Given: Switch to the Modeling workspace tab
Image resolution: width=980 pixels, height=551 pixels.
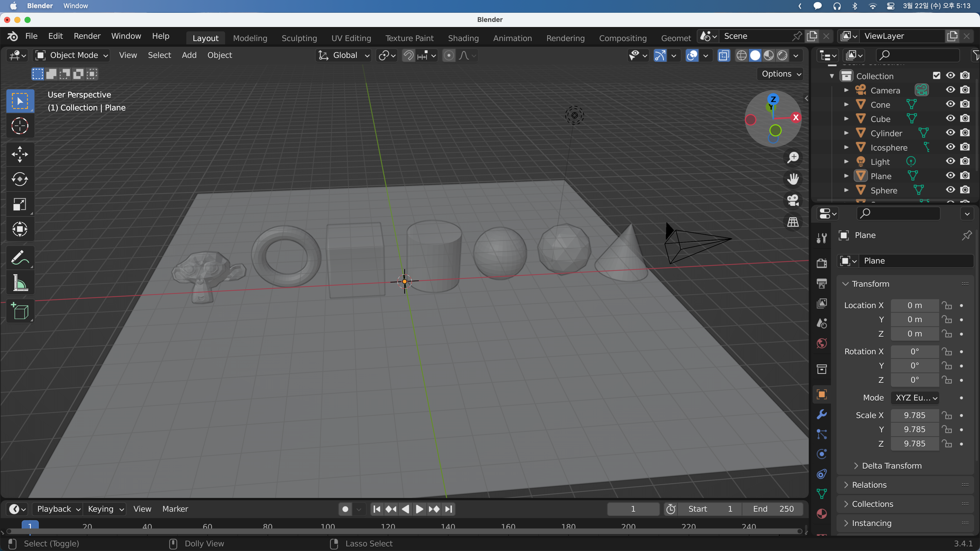Looking at the screenshot, I should pyautogui.click(x=250, y=38).
